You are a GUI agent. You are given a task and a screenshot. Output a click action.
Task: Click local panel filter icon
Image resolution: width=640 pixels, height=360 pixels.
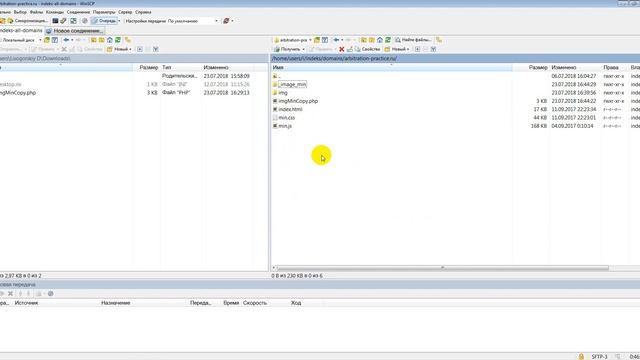[55, 40]
